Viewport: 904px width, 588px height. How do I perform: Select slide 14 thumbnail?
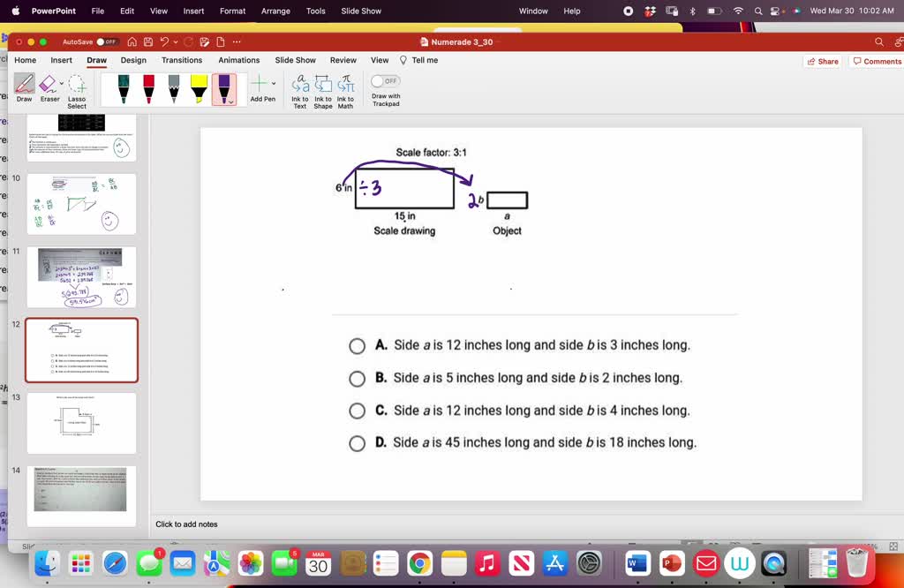(81, 496)
